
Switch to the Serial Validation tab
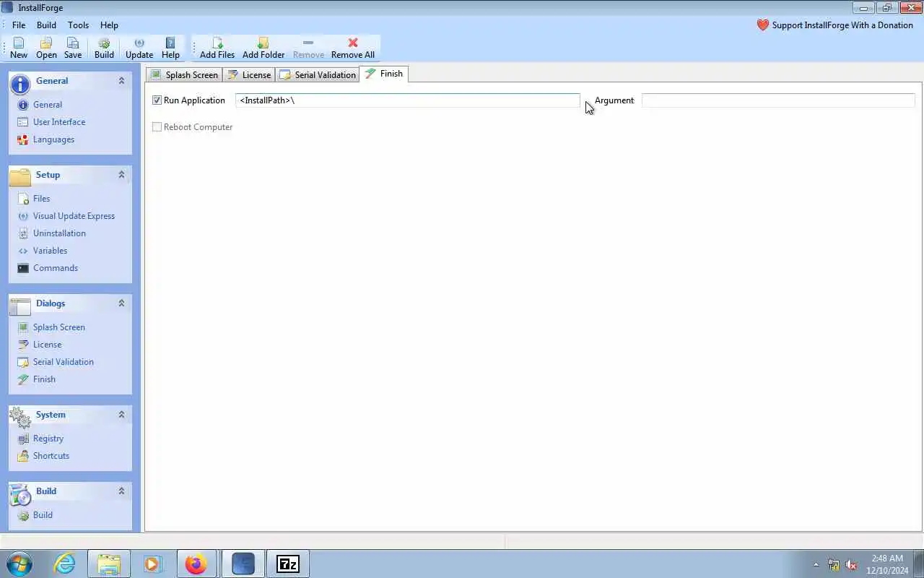[317, 75]
